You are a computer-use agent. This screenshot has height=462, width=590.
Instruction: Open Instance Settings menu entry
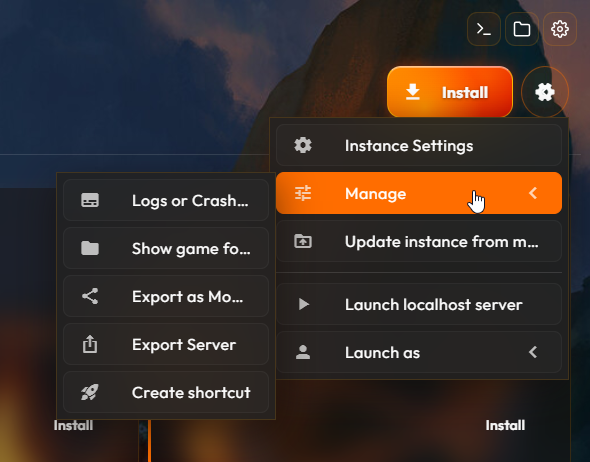point(419,145)
